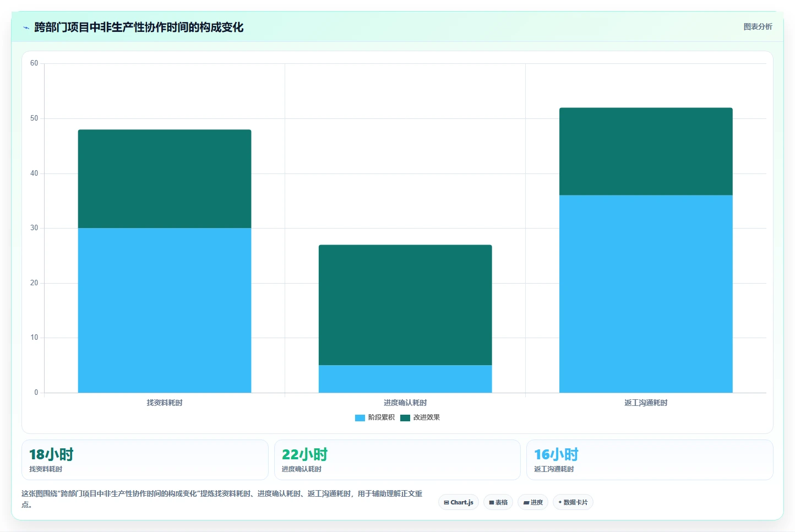Open the 22小时 stat card
The width and height of the screenshot is (795, 532).
coord(397,460)
